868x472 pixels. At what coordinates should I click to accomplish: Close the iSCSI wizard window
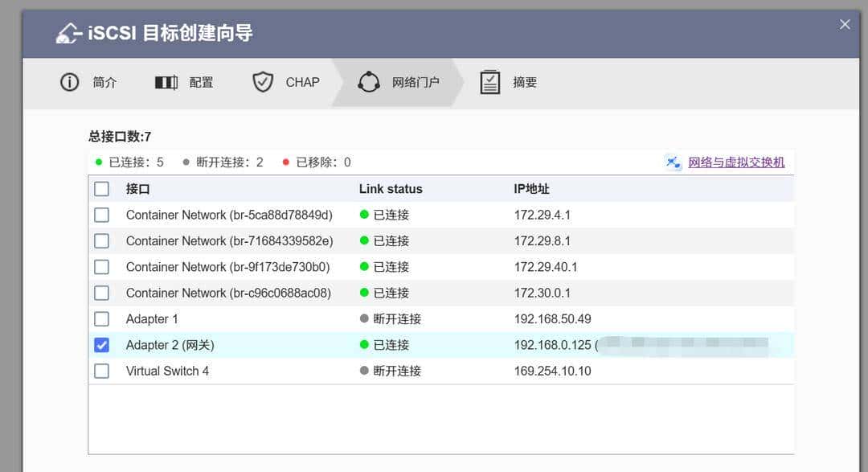tap(845, 24)
